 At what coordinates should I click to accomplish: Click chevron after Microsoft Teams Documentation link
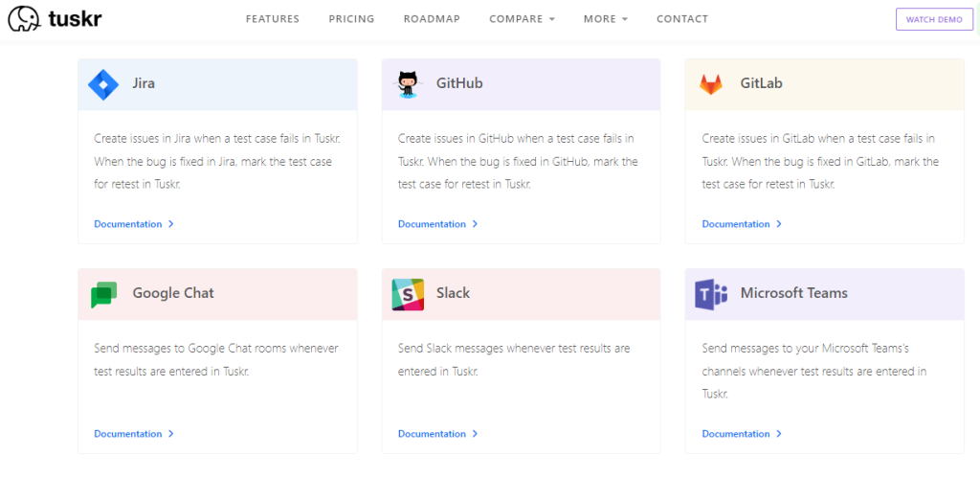point(779,434)
